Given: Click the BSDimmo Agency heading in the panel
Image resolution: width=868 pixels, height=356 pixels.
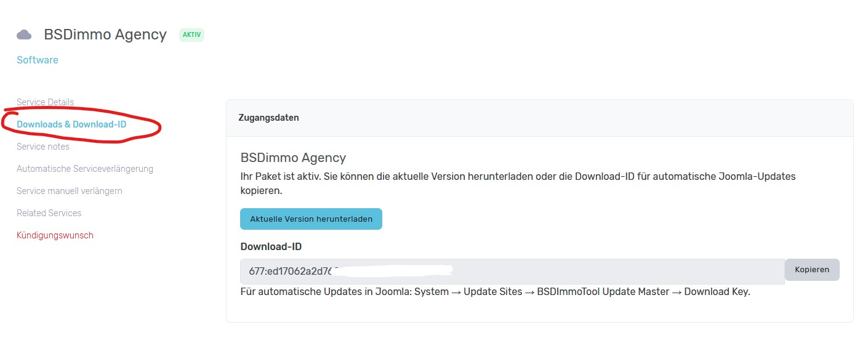Looking at the screenshot, I should (293, 158).
